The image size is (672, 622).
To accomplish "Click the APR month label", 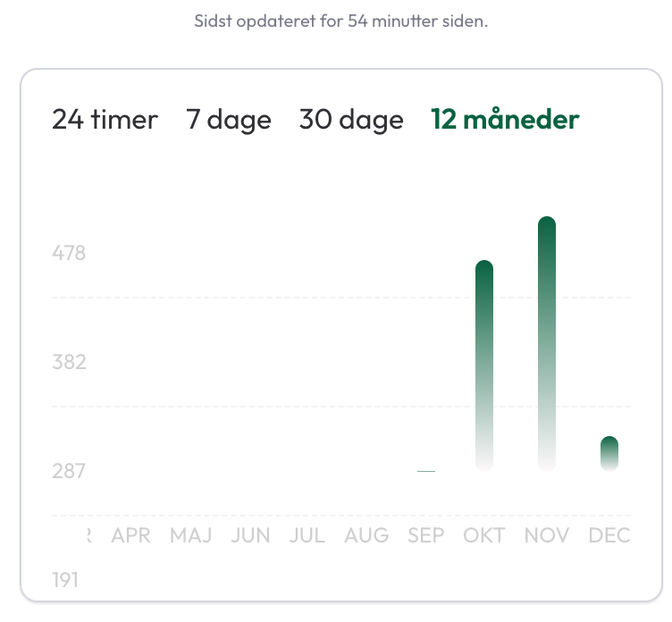I will click(x=130, y=536).
